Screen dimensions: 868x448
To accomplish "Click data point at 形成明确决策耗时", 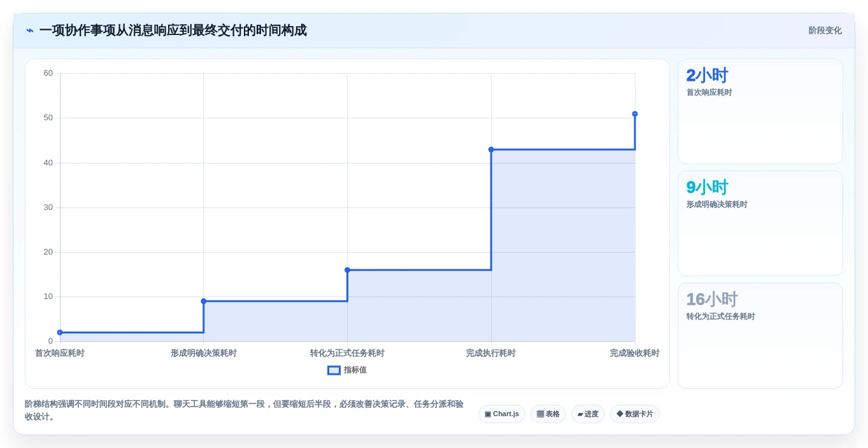I will 204,301.
